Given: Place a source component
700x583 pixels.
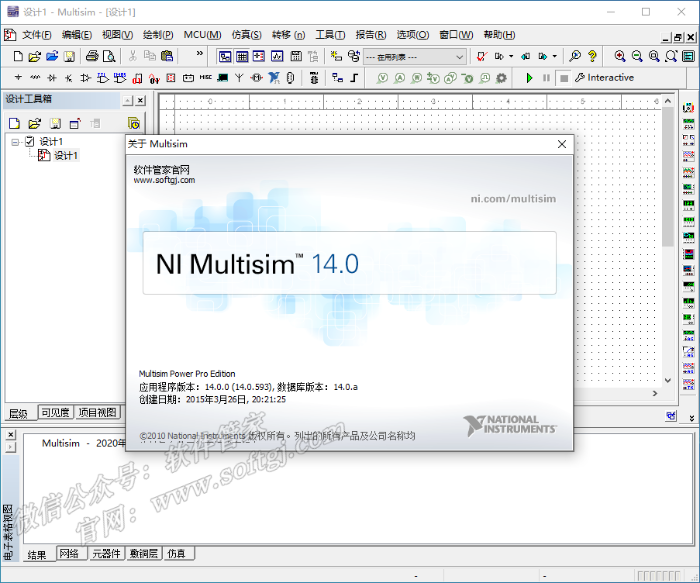Looking at the screenshot, I should [x=18, y=78].
